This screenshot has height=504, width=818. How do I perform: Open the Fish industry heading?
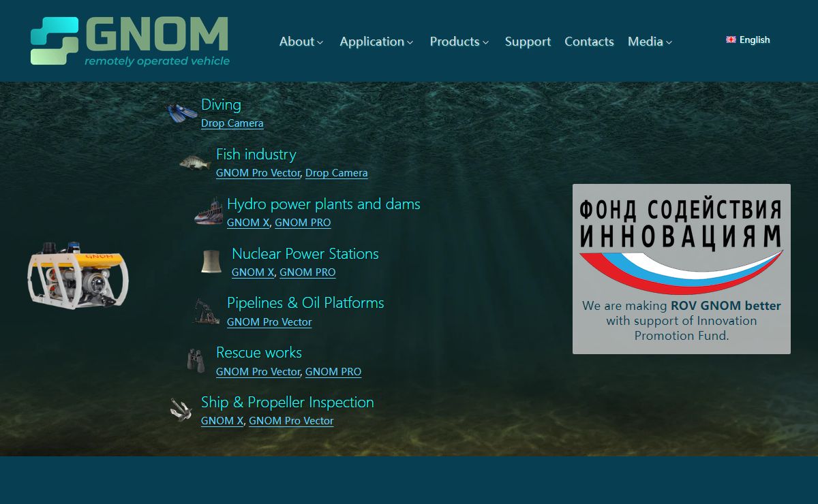coord(256,155)
